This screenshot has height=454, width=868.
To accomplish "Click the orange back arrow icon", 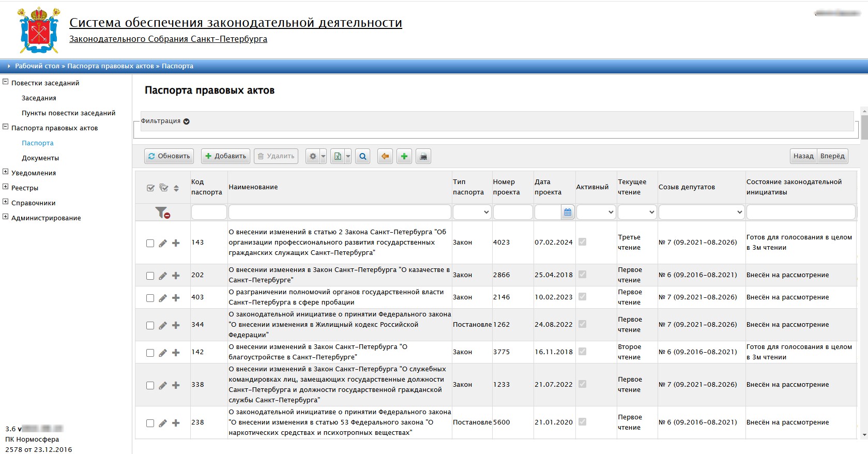I will 385,156.
